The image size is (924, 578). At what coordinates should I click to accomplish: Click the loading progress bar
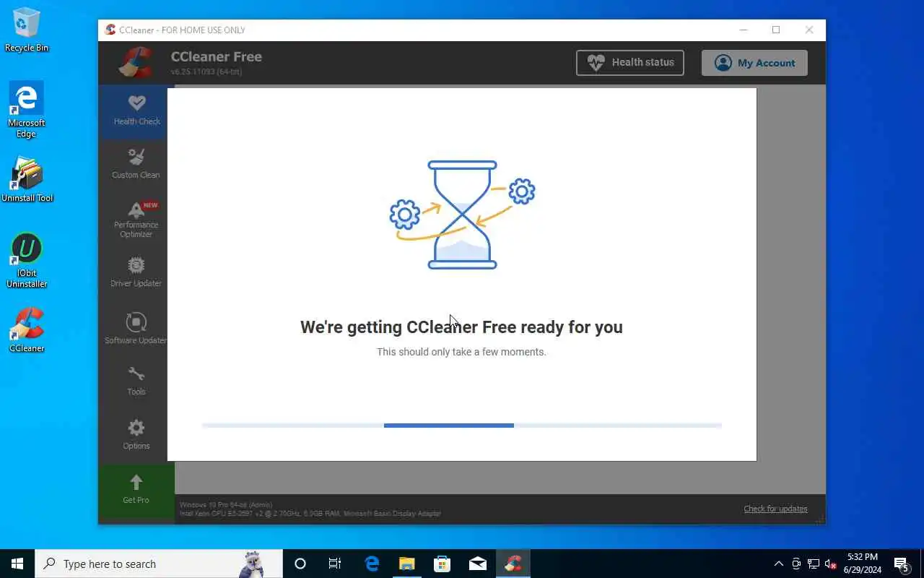(462, 426)
